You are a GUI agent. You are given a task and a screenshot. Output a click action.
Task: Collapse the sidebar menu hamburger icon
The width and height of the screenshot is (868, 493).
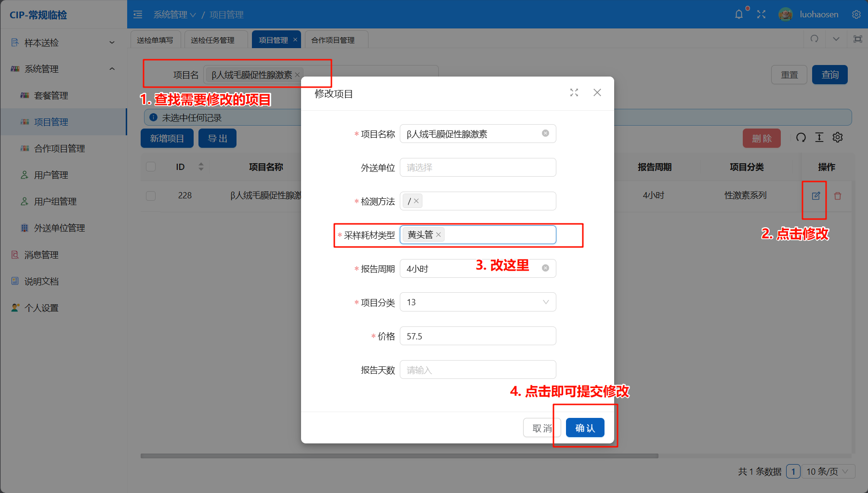(138, 14)
